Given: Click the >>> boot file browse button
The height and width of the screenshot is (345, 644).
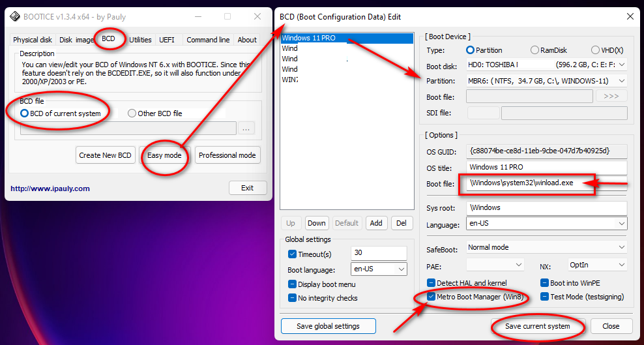Looking at the screenshot, I should [611, 96].
